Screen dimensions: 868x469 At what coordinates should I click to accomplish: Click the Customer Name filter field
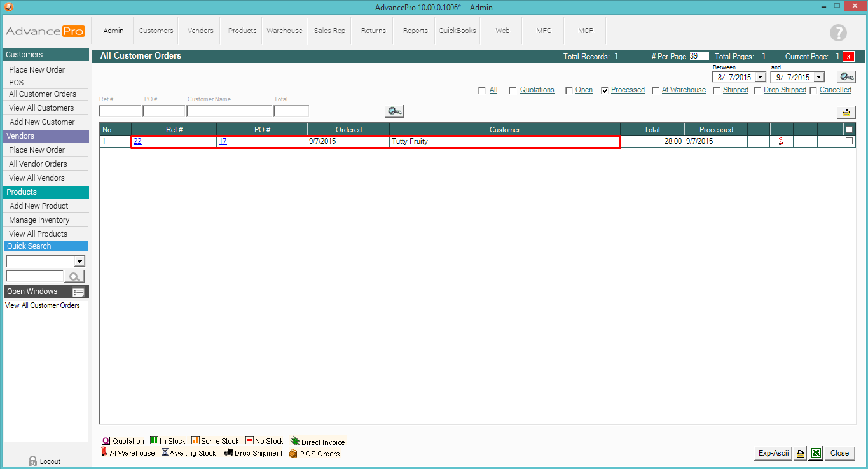(x=229, y=111)
